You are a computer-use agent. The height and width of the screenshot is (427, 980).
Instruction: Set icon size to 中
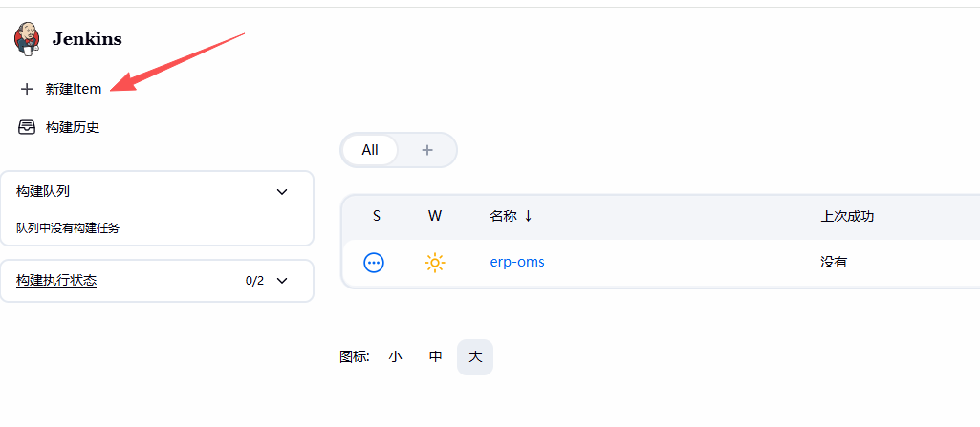[436, 357]
